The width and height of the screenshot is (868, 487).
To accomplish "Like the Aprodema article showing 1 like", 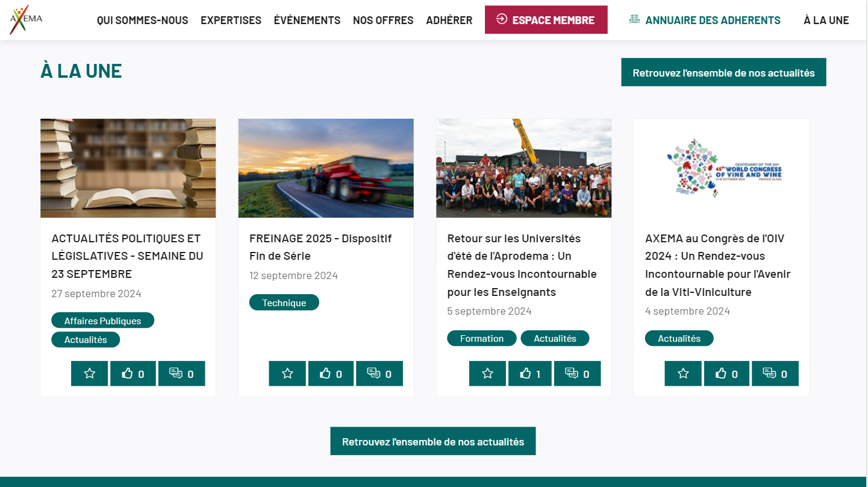I will (x=530, y=374).
